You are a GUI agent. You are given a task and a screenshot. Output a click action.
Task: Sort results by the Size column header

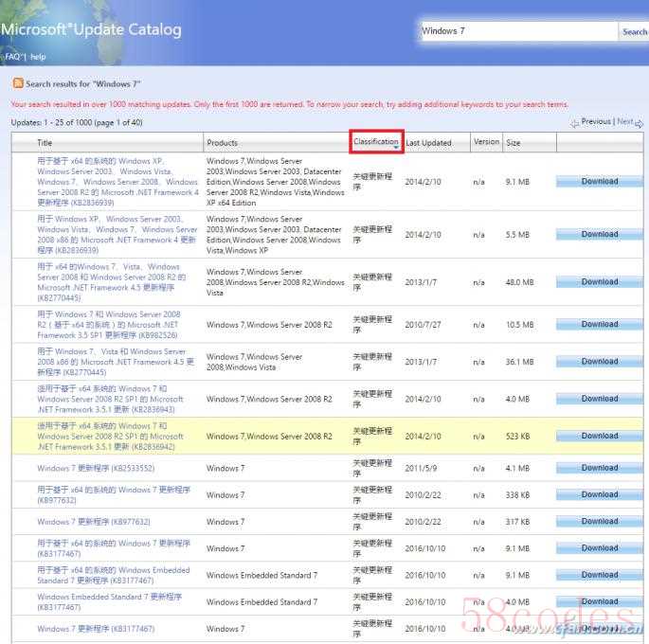[x=514, y=143]
